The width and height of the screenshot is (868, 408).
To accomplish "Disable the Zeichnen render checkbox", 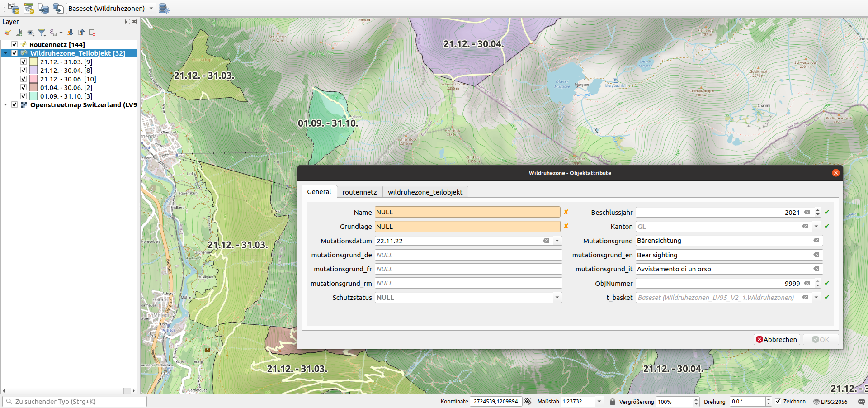I will pos(778,402).
